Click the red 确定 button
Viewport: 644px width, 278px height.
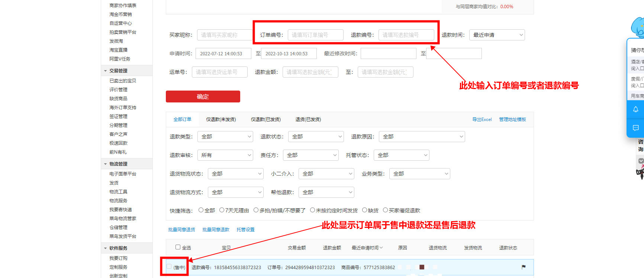pos(203,97)
